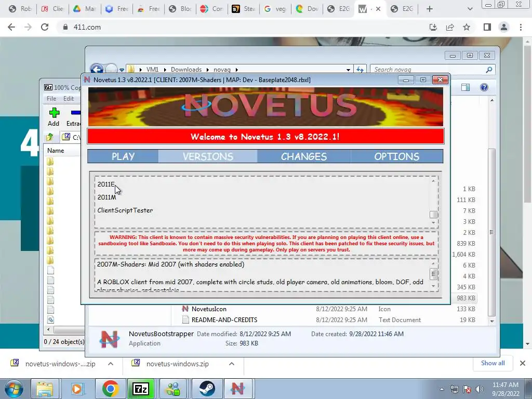The width and height of the screenshot is (532, 399).
Task: Click the Chrome share page icon
Action: tap(450, 27)
